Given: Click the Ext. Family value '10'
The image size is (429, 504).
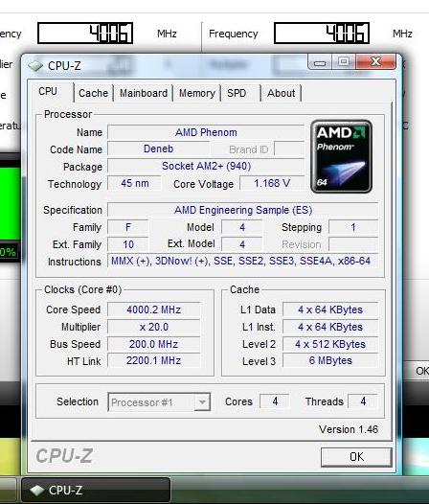Looking at the screenshot, I should [128, 244].
